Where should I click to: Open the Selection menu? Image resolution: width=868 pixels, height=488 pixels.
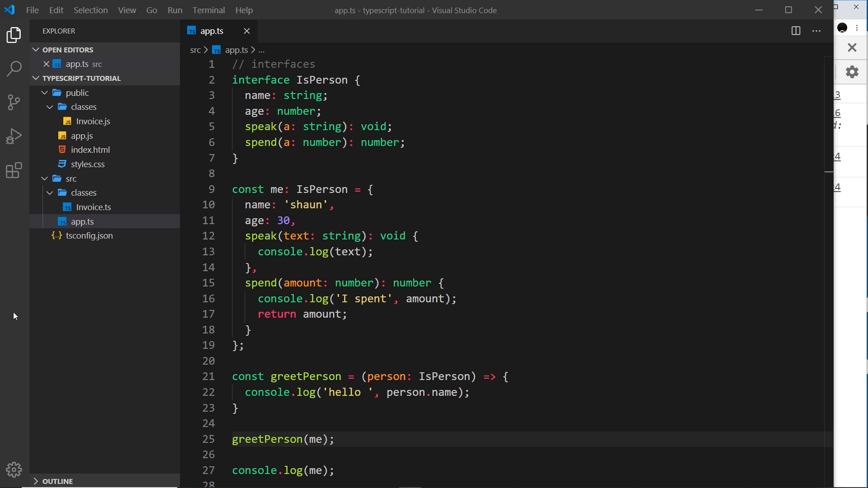pos(91,10)
